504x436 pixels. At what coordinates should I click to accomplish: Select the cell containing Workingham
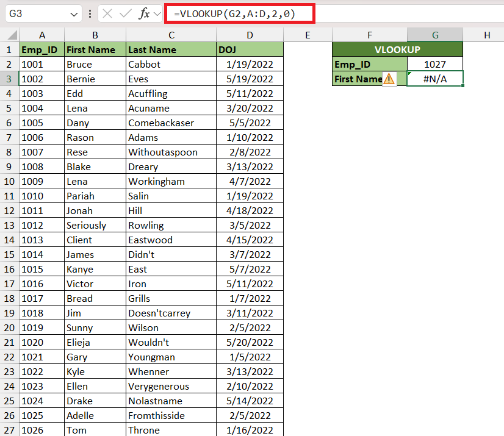(x=171, y=182)
